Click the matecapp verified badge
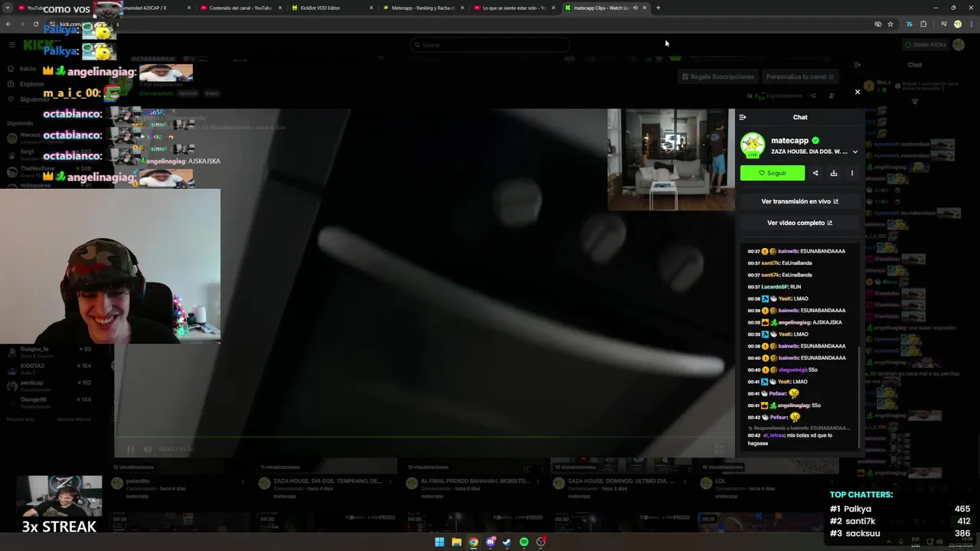This screenshot has width=980, height=551. click(x=815, y=141)
